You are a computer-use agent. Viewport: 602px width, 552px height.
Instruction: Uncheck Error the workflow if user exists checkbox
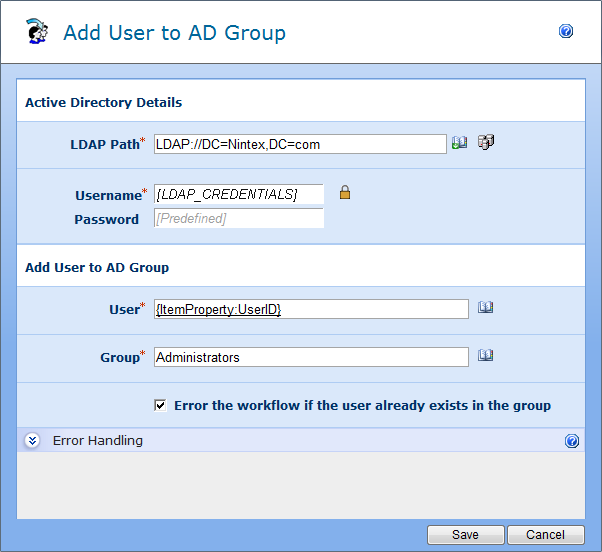160,405
